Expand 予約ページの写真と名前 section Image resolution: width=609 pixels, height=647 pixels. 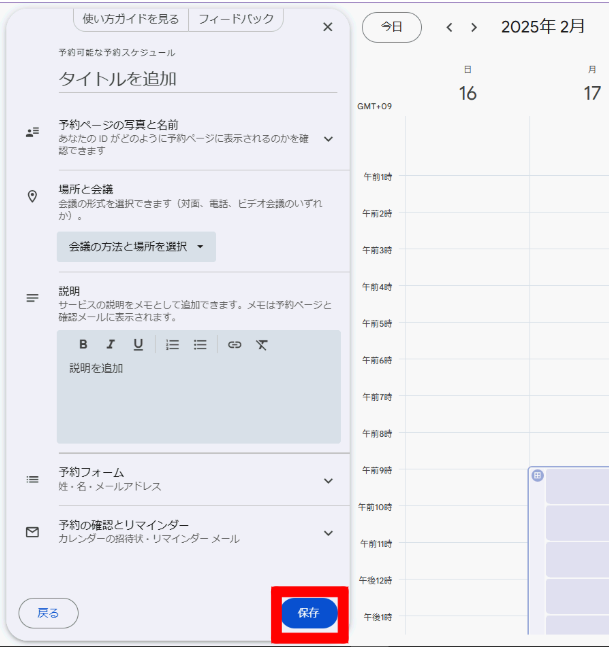click(x=328, y=139)
